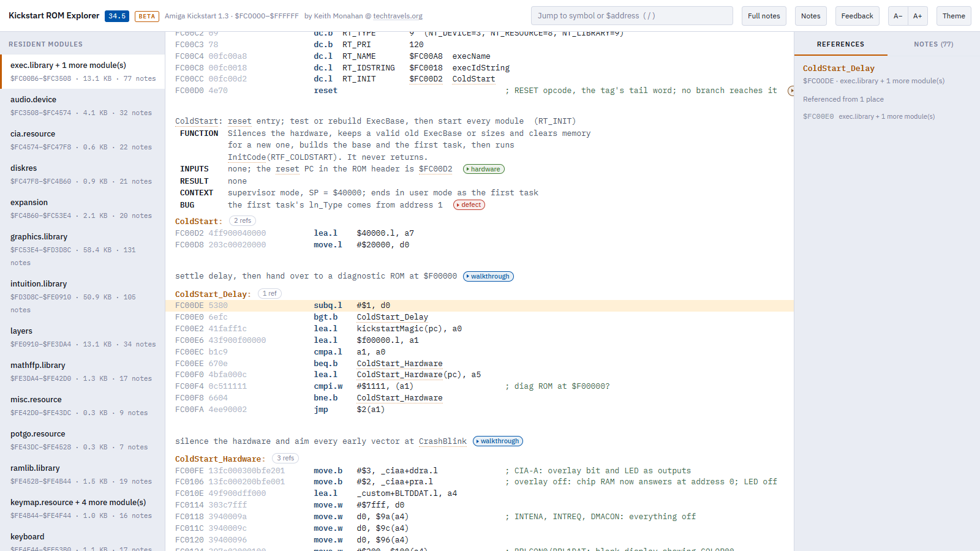Select the cia.resource module

(82, 140)
